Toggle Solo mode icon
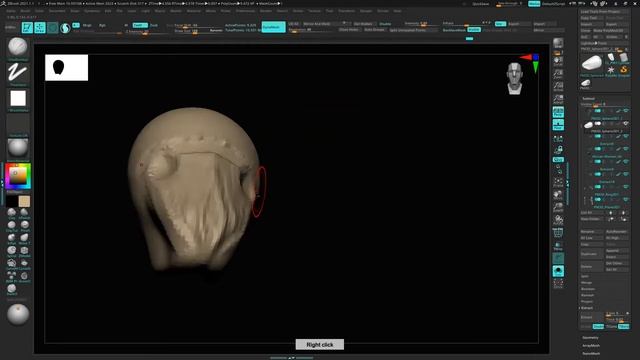The image size is (640, 360). 558,271
